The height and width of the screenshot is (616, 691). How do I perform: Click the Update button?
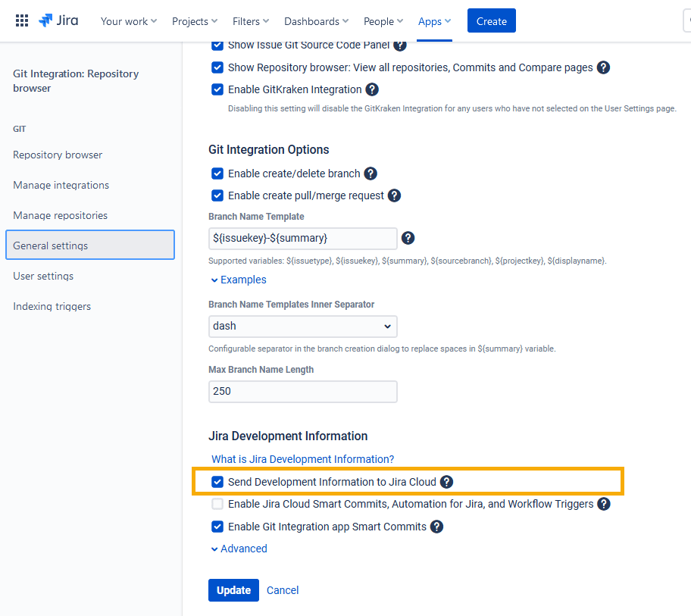[233, 590]
